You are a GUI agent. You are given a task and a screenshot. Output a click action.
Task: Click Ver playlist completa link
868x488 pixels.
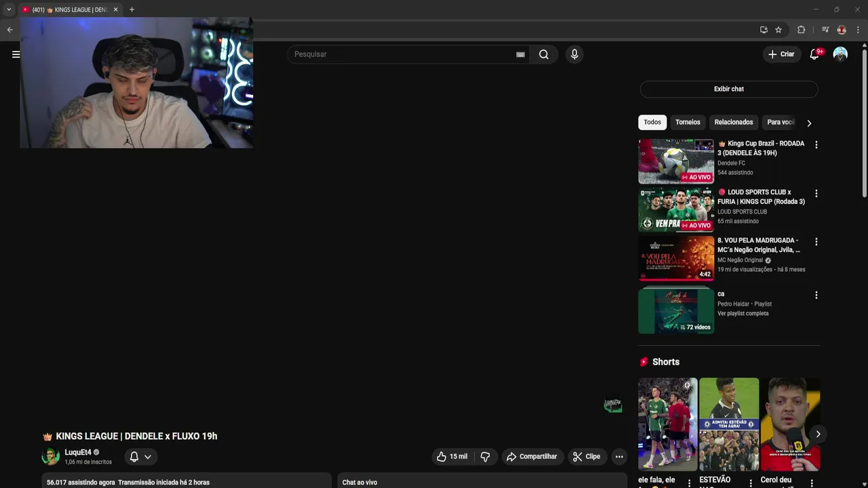click(743, 314)
